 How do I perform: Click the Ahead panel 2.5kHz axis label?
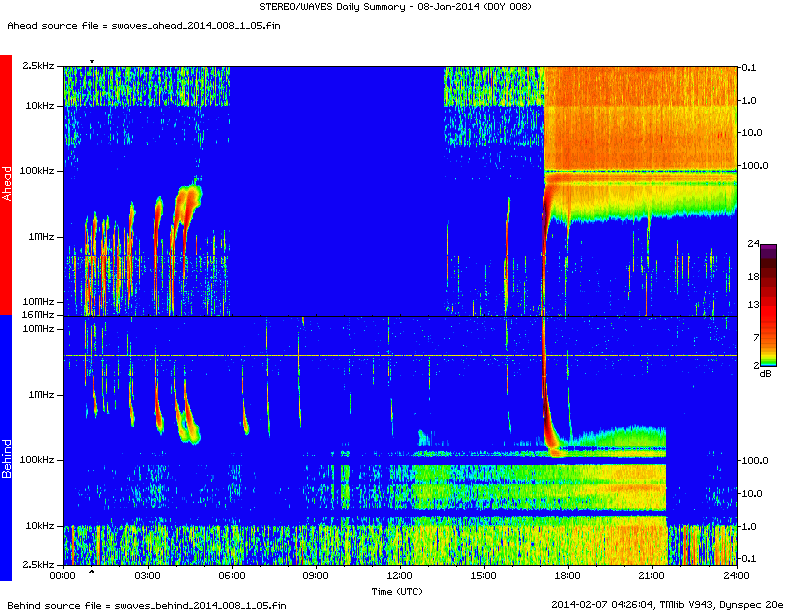pyautogui.click(x=38, y=66)
